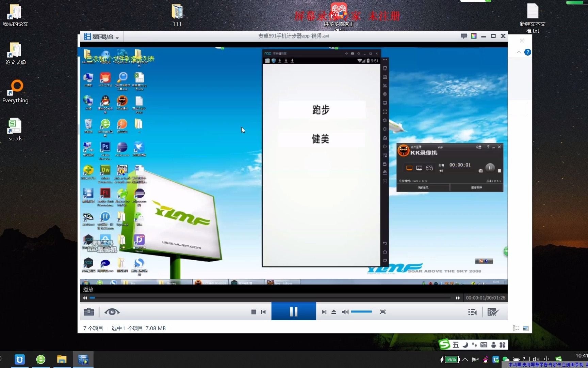Click the rewind double-arrow on the seek bar
The image size is (588, 368).
point(85,298)
